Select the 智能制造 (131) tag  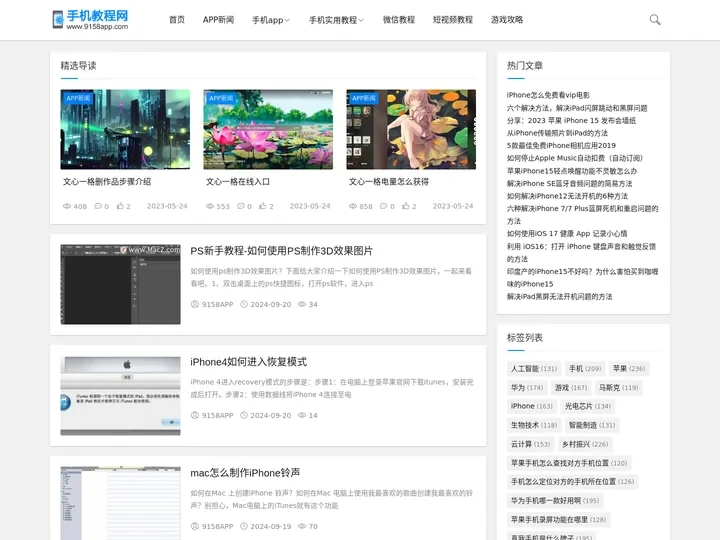592,425
